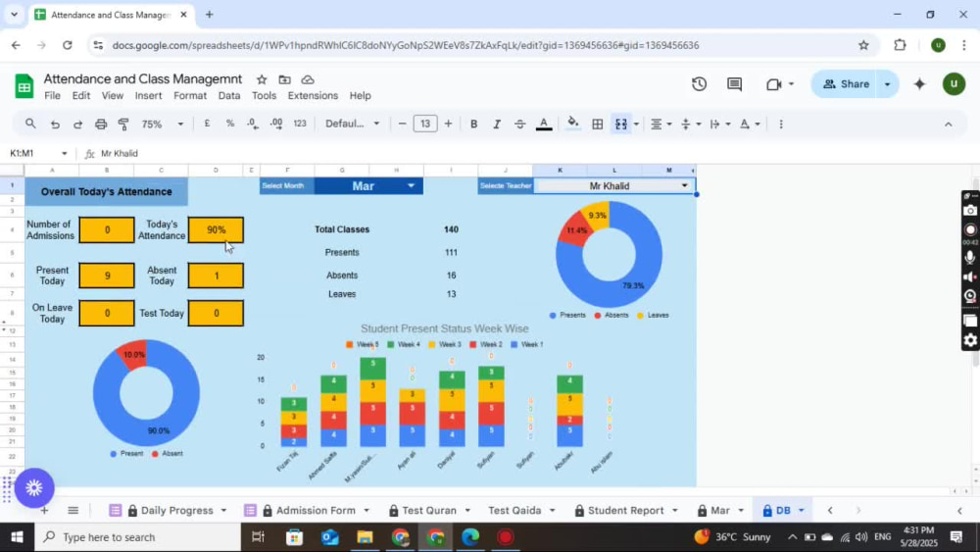The width and height of the screenshot is (980, 552).
Task: Open toolbar's three-dot more options
Action: pos(781,124)
